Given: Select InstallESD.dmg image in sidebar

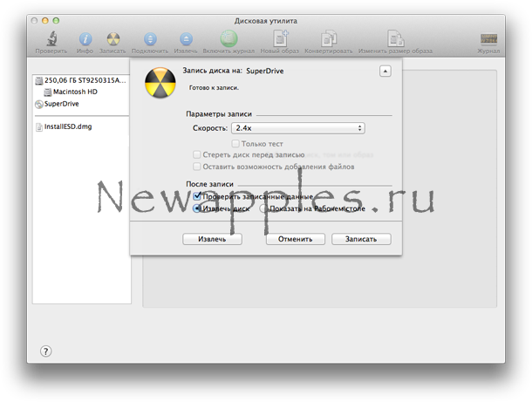Looking at the screenshot, I should tap(65, 126).
